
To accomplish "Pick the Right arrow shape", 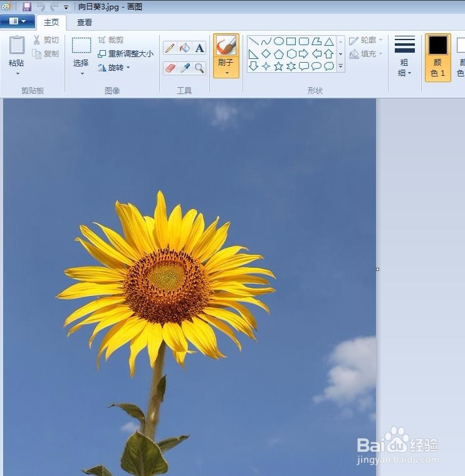I will click(x=304, y=54).
